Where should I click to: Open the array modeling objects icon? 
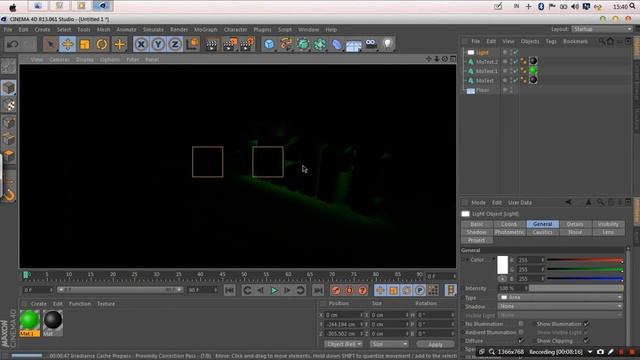point(320,44)
